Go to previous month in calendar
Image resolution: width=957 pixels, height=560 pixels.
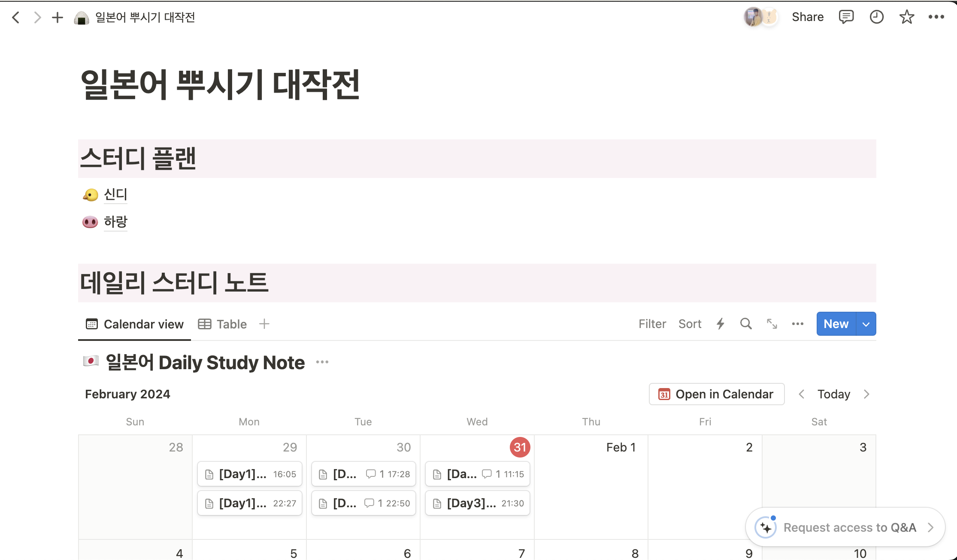[801, 394]
